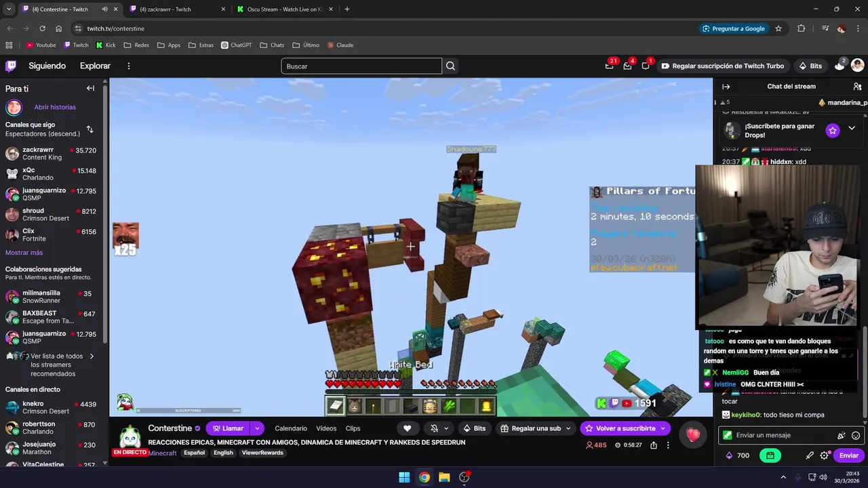The image size is (868, 488).
Task: Reload the page with the refresh button
Action: pyautogui.click(x=42, y=28)
